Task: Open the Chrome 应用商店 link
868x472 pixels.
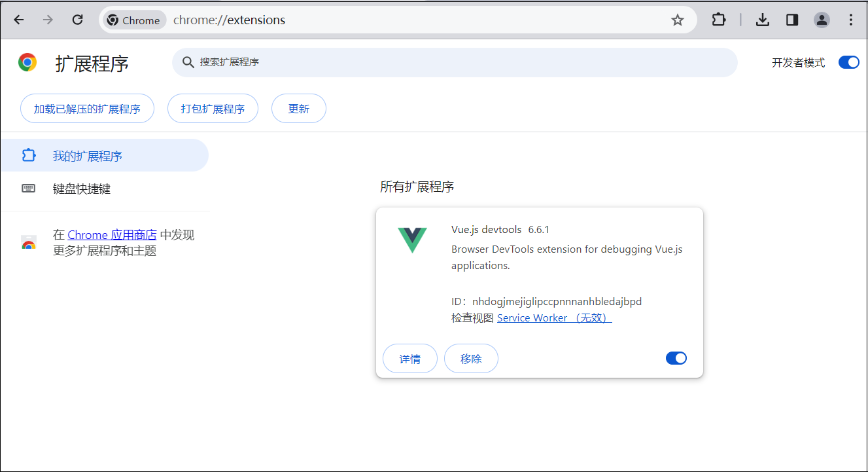Action: [112, 235]
